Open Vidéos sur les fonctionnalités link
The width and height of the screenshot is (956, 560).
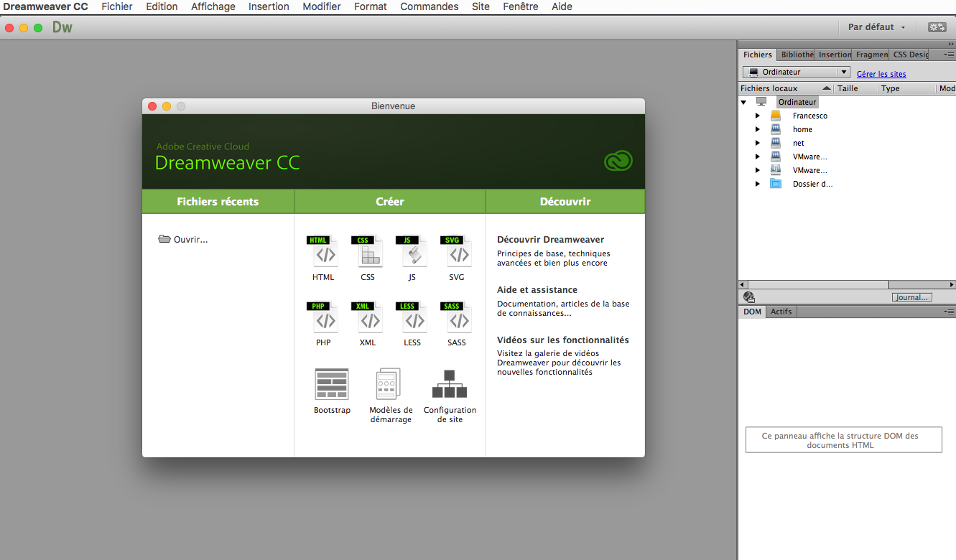(563, 340)
